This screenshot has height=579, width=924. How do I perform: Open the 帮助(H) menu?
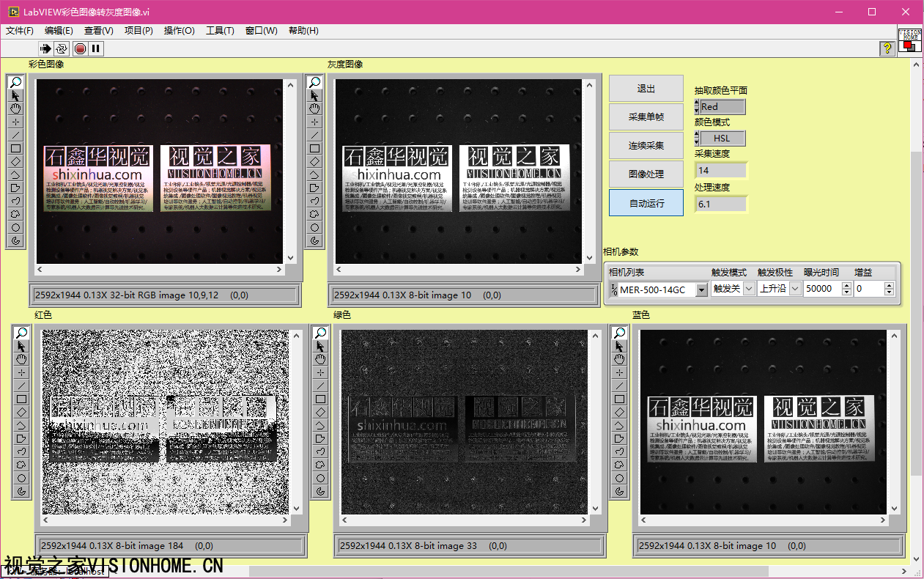click(303, 31)
